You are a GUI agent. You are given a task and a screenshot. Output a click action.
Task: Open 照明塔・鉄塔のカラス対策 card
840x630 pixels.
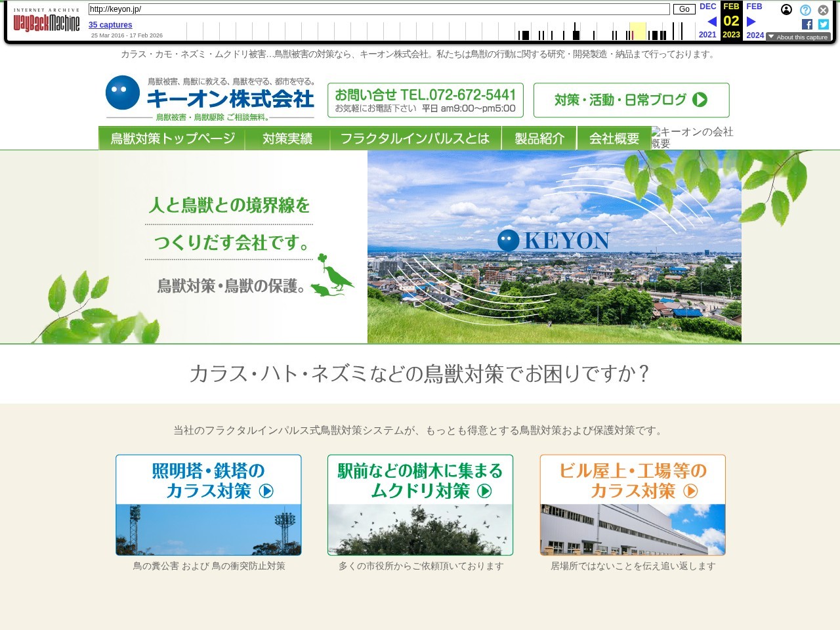click(x=209, y=505)
